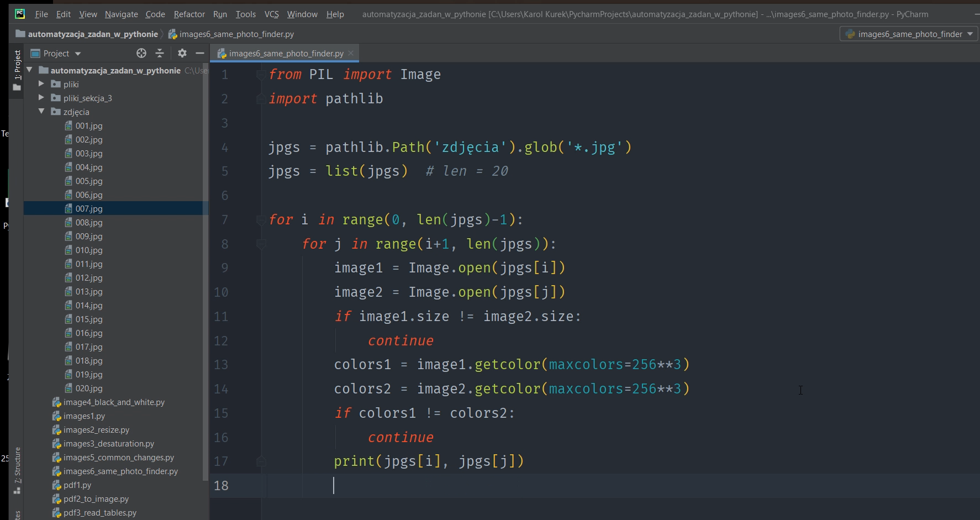
Task: Click fold marker at line 7 for loop
Action: point(261,220)
